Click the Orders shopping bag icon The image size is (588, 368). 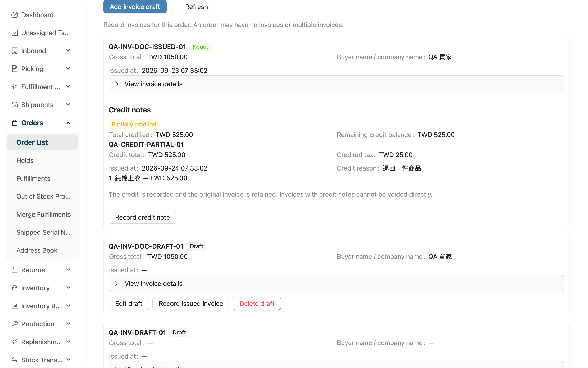[14, 123]
